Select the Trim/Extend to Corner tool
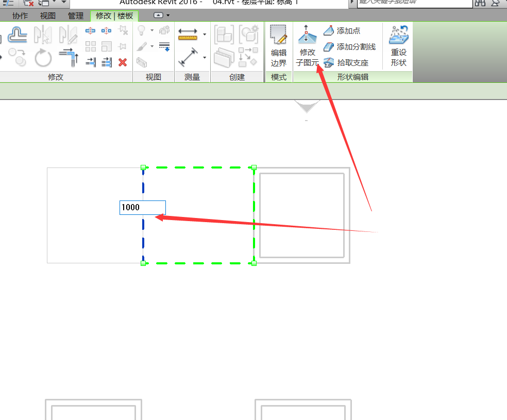Viewport: 507px width, 420px height. [68, 56]
